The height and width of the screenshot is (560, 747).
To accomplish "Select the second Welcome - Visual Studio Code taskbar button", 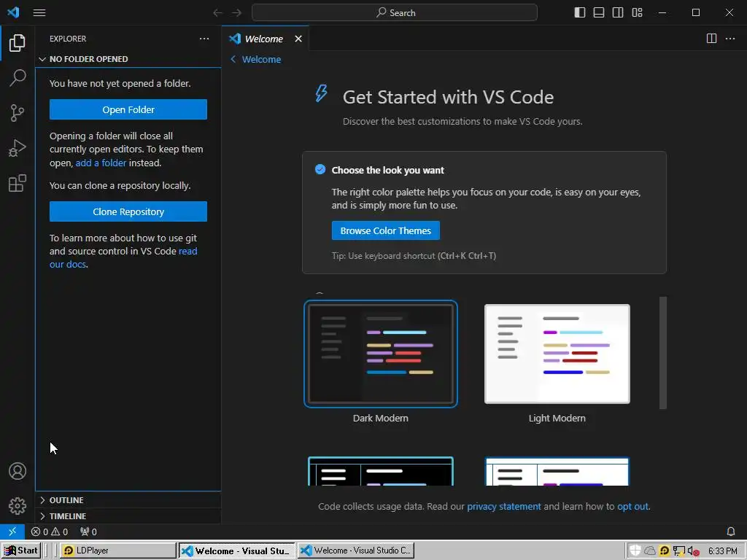I will click(356, 551).
